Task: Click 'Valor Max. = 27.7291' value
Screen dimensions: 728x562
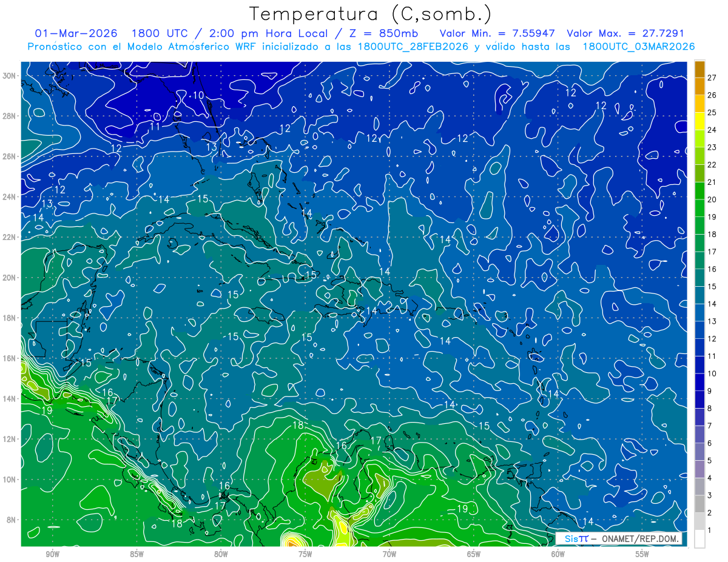Action: click(625, 33)
